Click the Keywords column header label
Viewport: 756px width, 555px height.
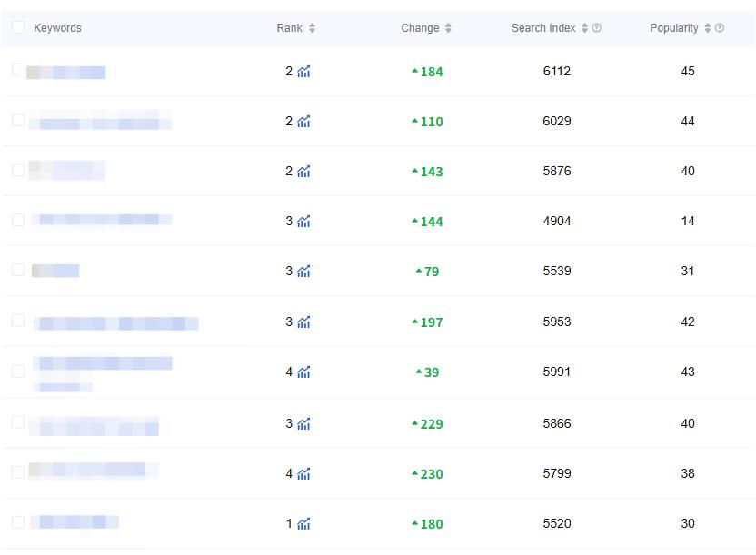pyautogui.click(x=57, y=28)
